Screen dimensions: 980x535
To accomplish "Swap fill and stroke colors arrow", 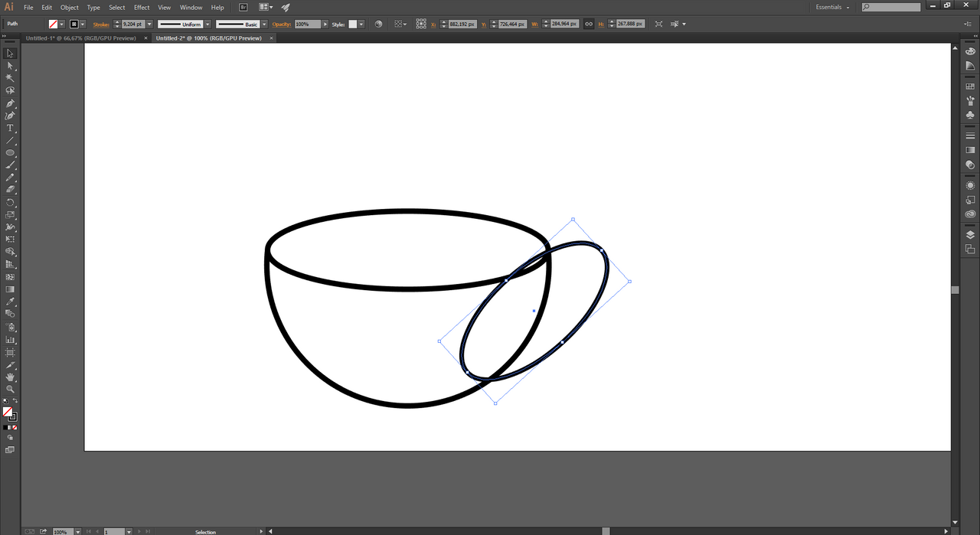I will tap(15, 401).
